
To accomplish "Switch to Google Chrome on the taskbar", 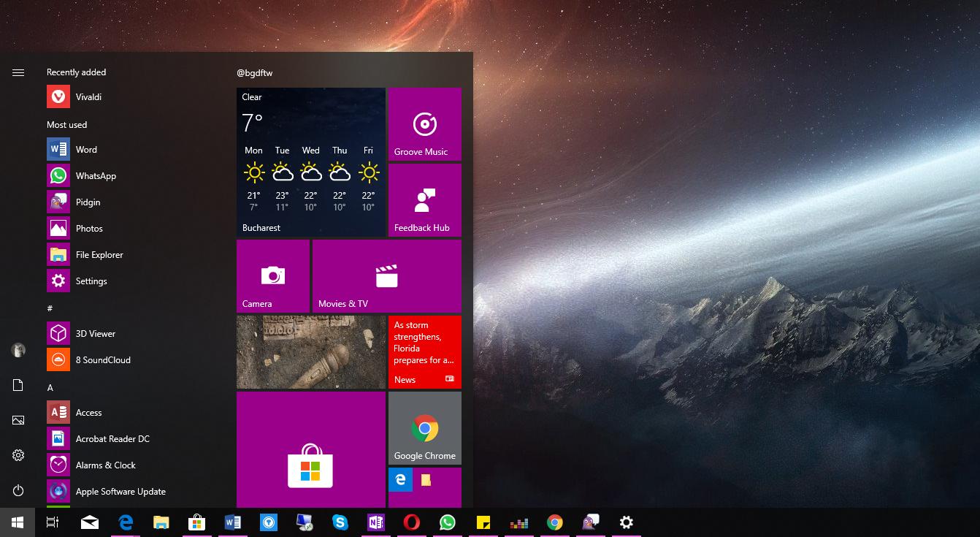I will click(x=555, y=522).
